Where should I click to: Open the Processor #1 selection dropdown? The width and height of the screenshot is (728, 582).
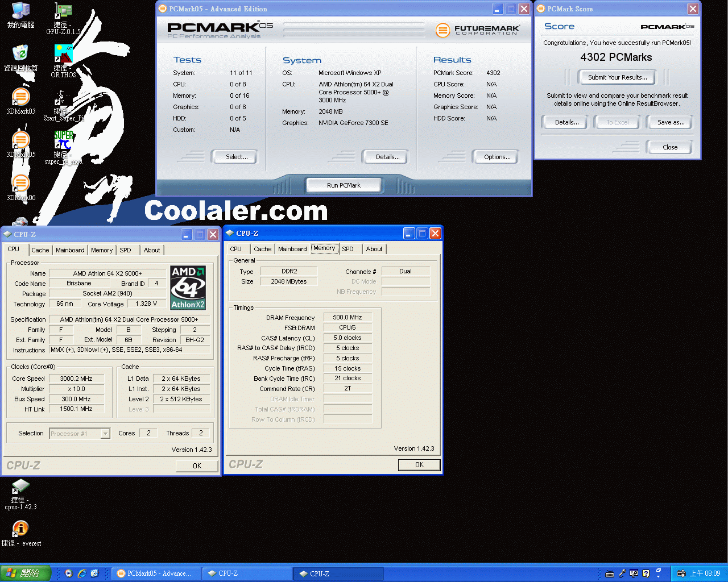(80, 434)
